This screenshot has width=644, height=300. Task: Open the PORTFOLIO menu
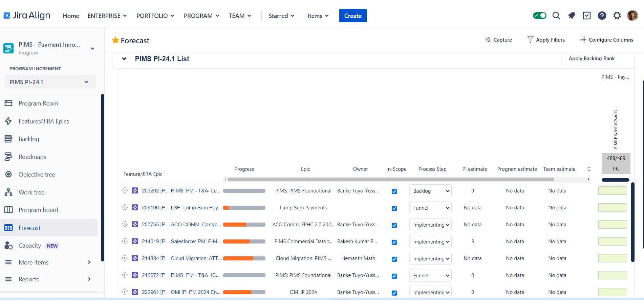[155, 16]
